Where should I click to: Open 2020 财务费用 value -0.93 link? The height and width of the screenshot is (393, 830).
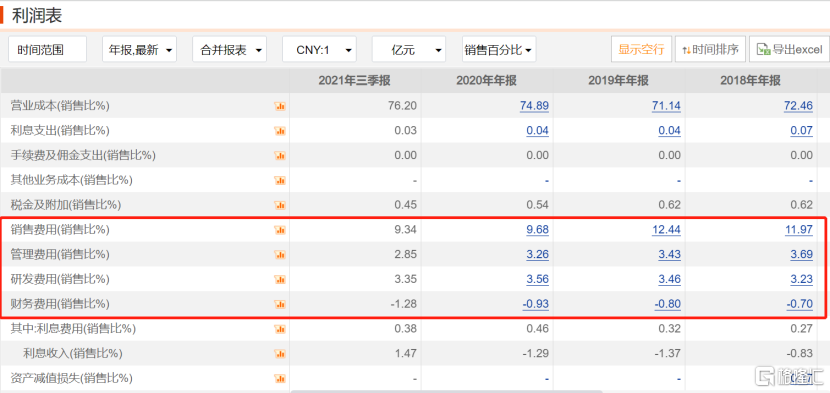pos(535,305)
